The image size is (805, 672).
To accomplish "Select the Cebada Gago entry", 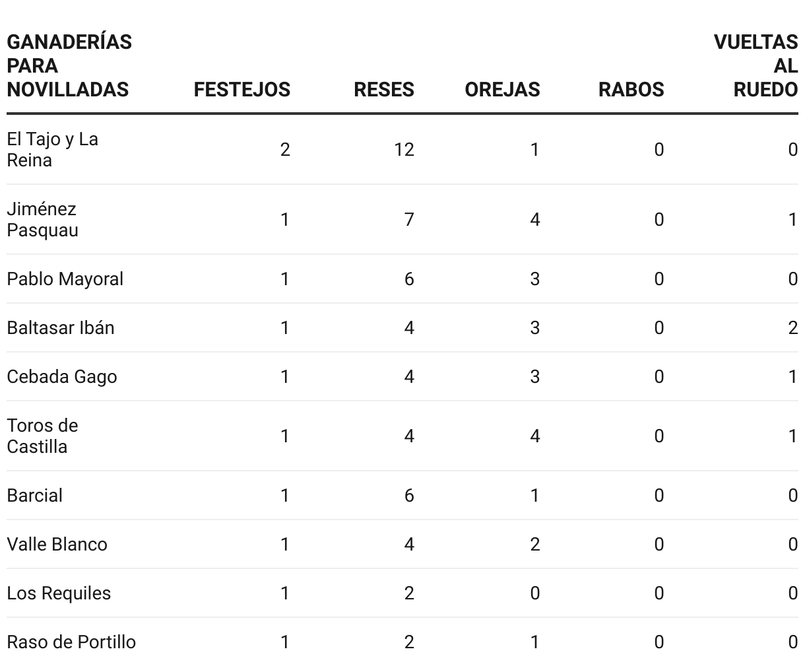I will (62, 377).
